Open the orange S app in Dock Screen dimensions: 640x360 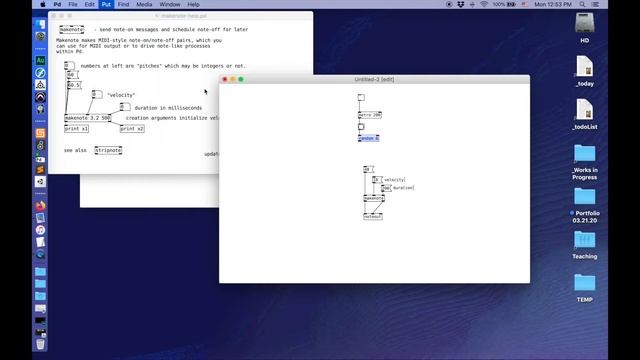click(40, 133)
